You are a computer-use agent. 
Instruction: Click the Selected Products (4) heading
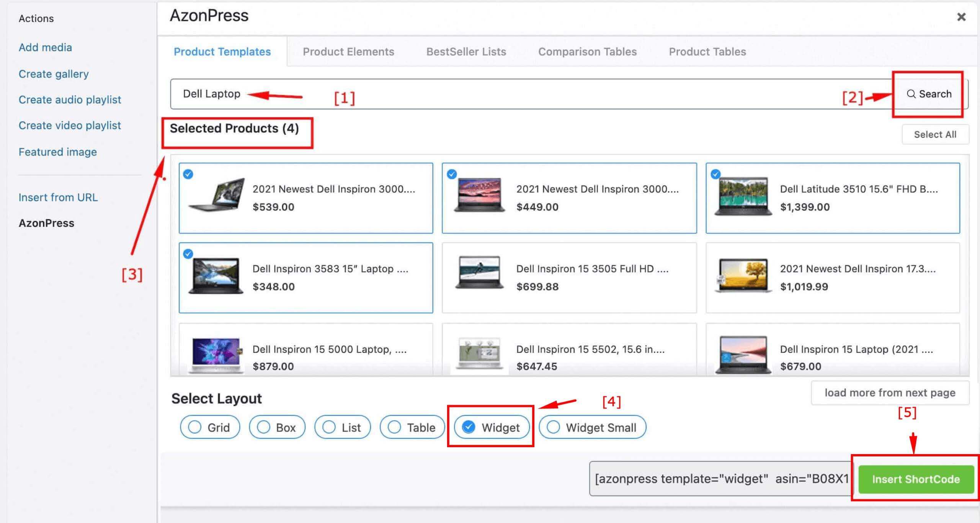[x=234, y=128]
